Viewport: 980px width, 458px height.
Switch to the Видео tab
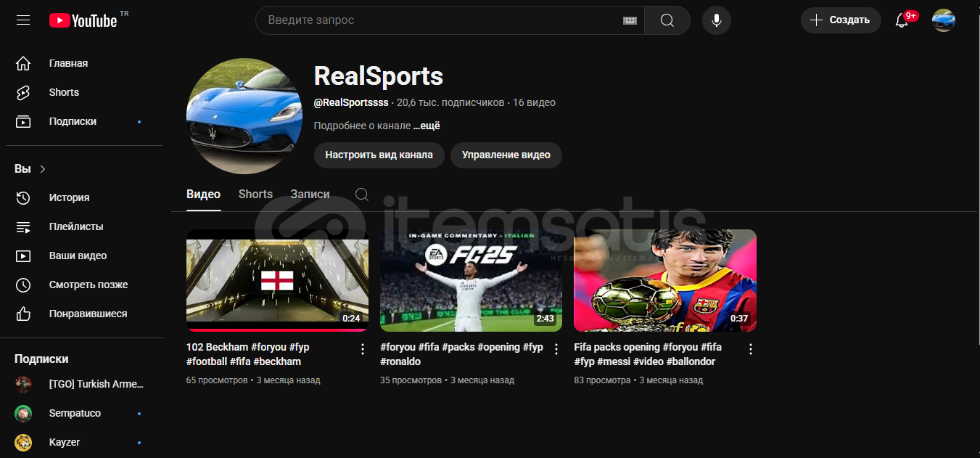pos(203,195)
